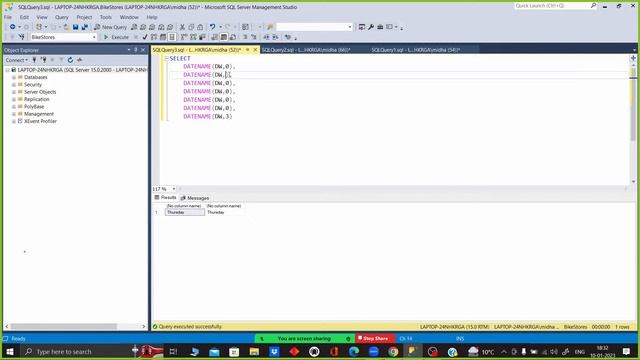Click the Parse query checkmark icon
640x360 pixels.
[x=144, y=37]
